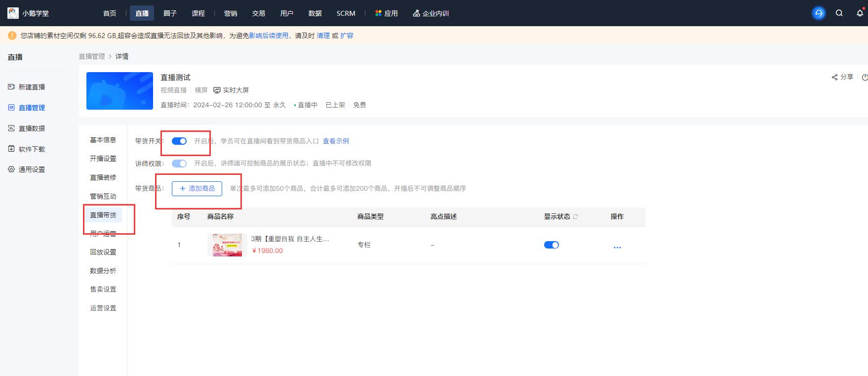Open 直播数据 in left sidebar
Image resolution: width=868 pixels, height=376 pixels.
click(x=32, y=128)
